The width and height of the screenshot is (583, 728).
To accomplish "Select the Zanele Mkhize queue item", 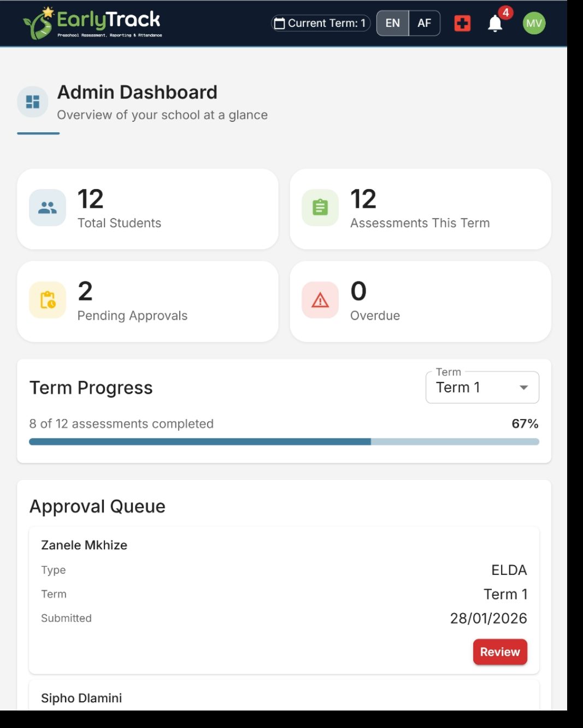I will coord(84,545).
